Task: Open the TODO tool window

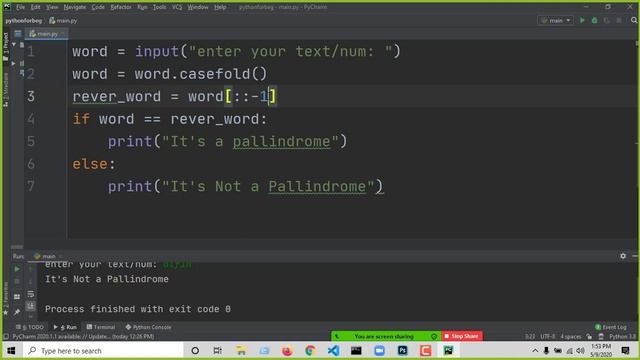Action: point(30,327)
